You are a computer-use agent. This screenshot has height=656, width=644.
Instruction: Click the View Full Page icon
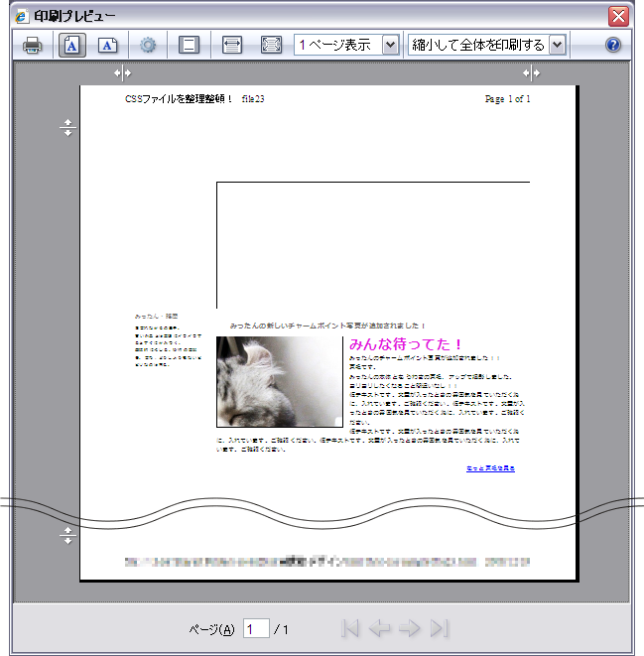(x=271, y=45)
